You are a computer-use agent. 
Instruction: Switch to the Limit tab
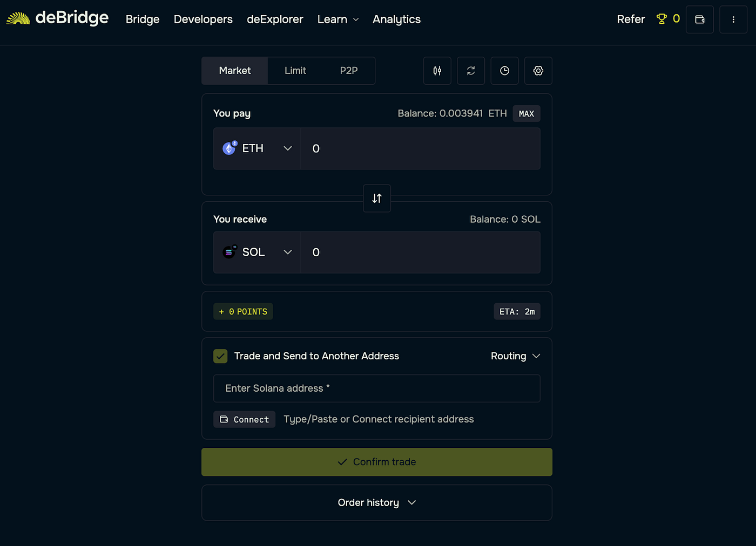(295, 70)
